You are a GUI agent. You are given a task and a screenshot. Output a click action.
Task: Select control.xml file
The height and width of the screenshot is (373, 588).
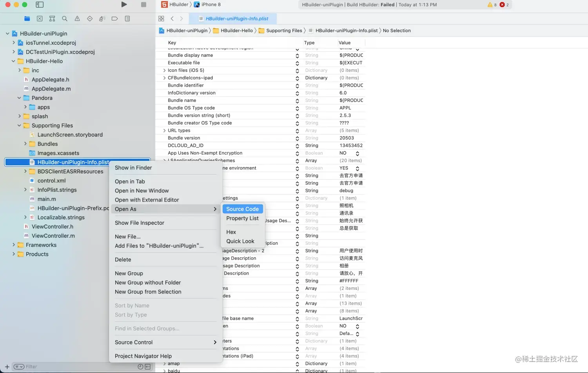51,180
